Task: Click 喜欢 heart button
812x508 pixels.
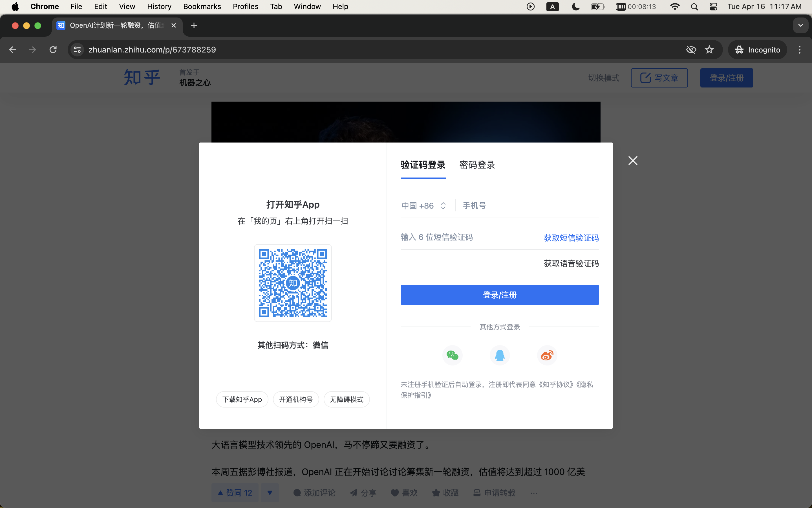Action: click(404, 492)
